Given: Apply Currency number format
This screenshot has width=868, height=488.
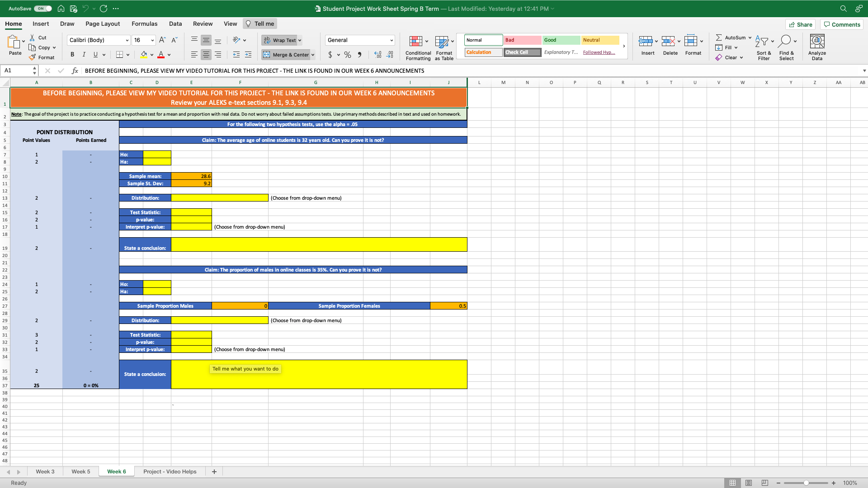Looking at the screenshot, I should [x=330, y=54].
